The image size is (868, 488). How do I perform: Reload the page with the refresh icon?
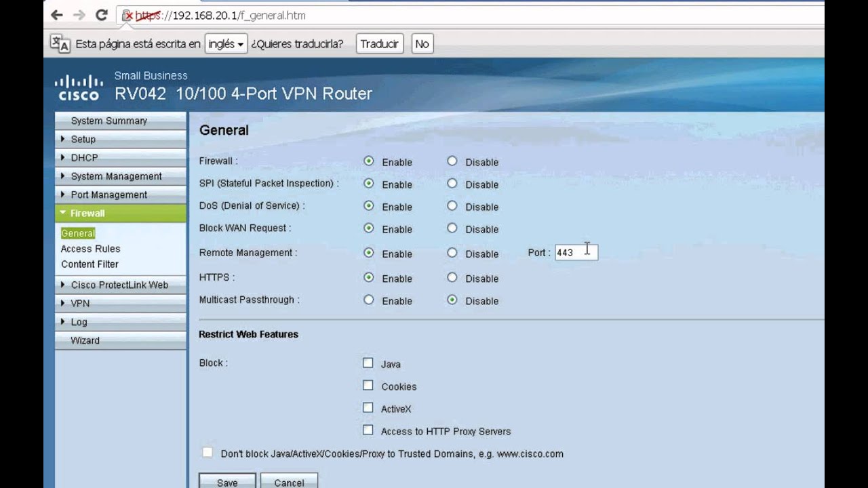(102, 15)
